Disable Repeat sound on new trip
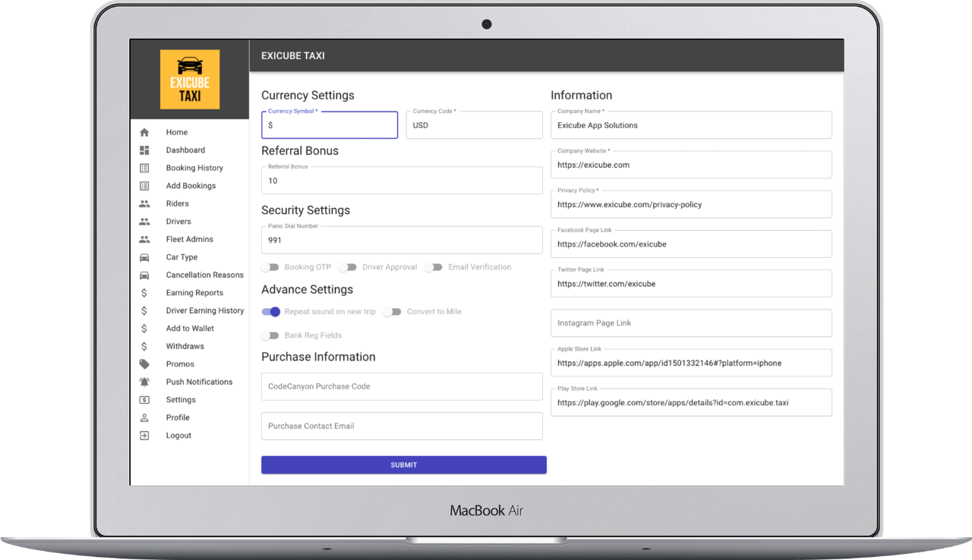This screenshot has width=972, height=560. pyautogui.click(x=271, y=312)
